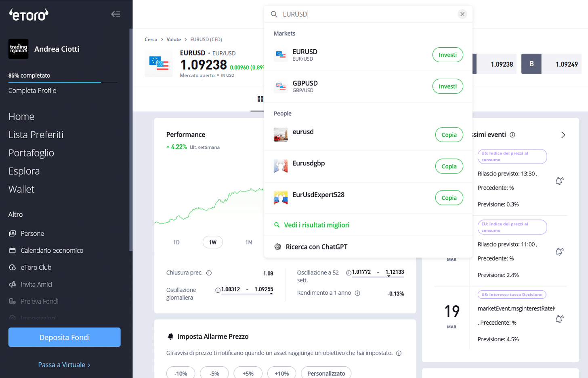Click info icon after price alert description
Screen dimensions: 588x378
(399, 353)
